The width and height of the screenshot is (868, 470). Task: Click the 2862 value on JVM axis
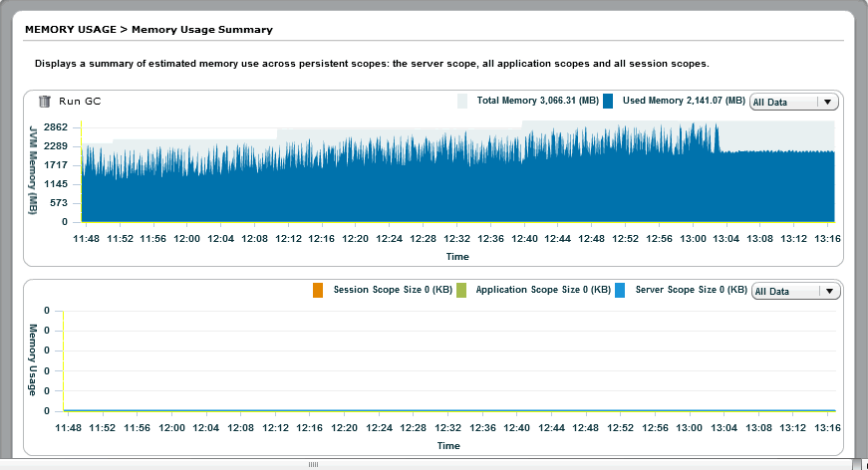tap(56, 127)
